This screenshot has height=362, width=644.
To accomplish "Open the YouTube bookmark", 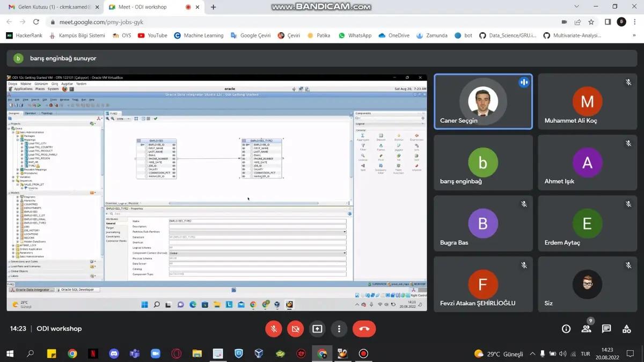I will [152, 35].
